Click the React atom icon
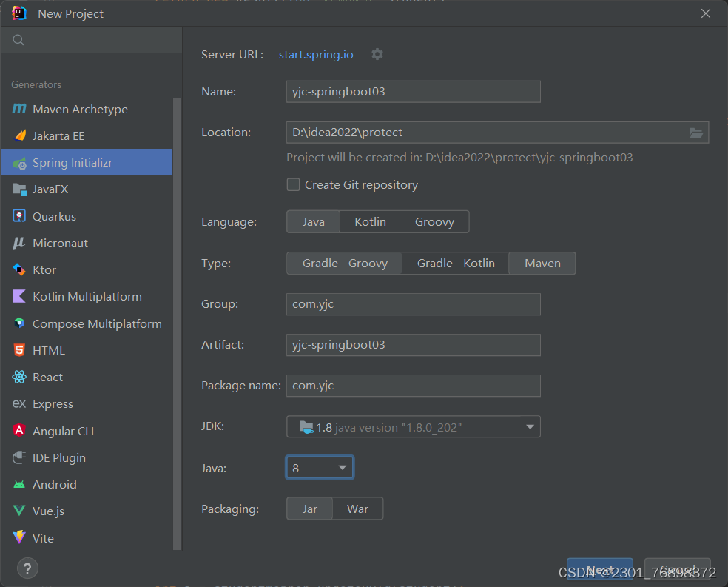The width and height of the screenshot is (728, 587). click(x=19, y=377)
